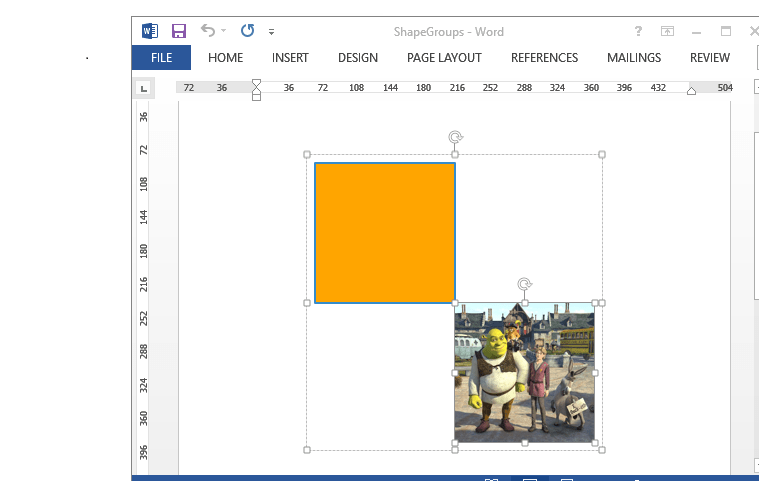Click the right indent marker on ruler
Image resolution: width=778 pixels, height=497 pixels.
click(x=691, y=91)
